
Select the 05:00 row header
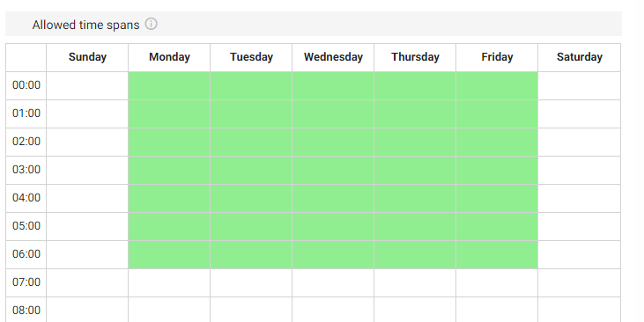click(26, 226)
